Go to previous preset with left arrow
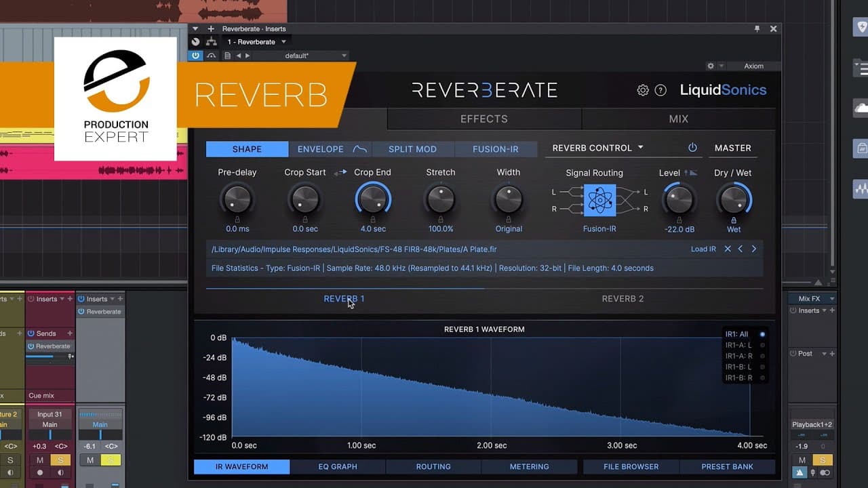The height and width of the screenshot is (488, 868). [238, 56]
